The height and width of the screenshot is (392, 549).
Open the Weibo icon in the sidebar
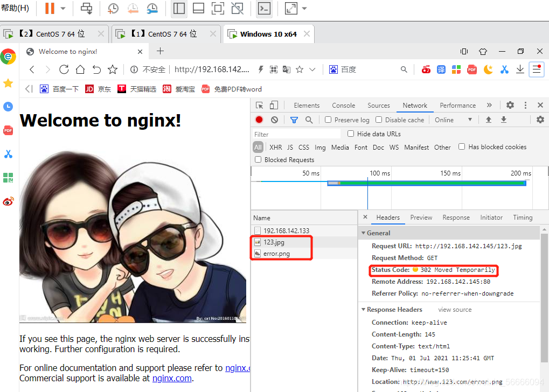[x=8, y=201]
